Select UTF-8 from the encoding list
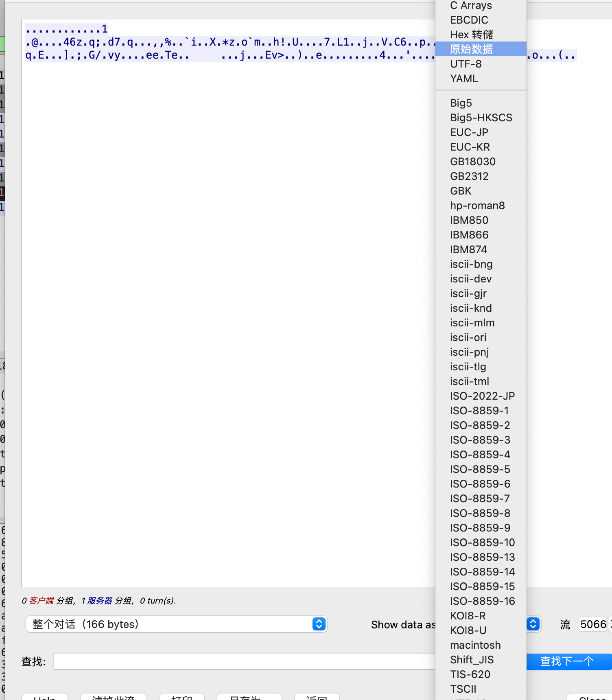Screen dimensions: 612x700 click(x=466, y=64)
